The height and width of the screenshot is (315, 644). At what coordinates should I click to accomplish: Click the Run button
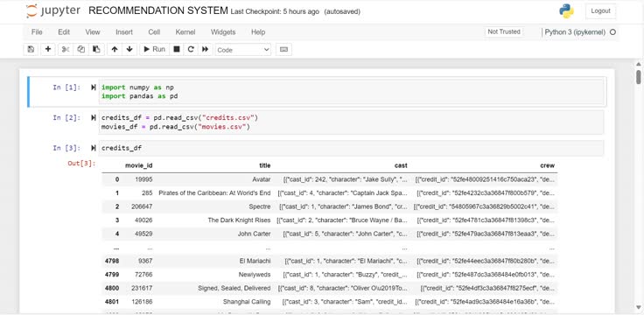click(x=154, y=49)
